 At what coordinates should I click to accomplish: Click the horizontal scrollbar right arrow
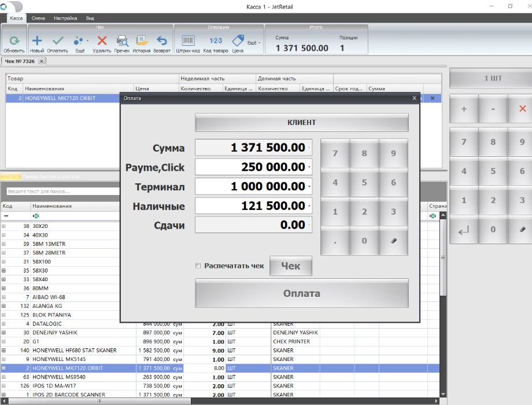(437, 401)
